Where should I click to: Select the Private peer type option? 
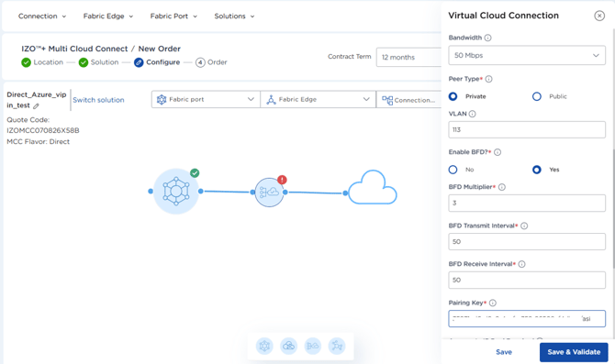click(x=453, y=96)
